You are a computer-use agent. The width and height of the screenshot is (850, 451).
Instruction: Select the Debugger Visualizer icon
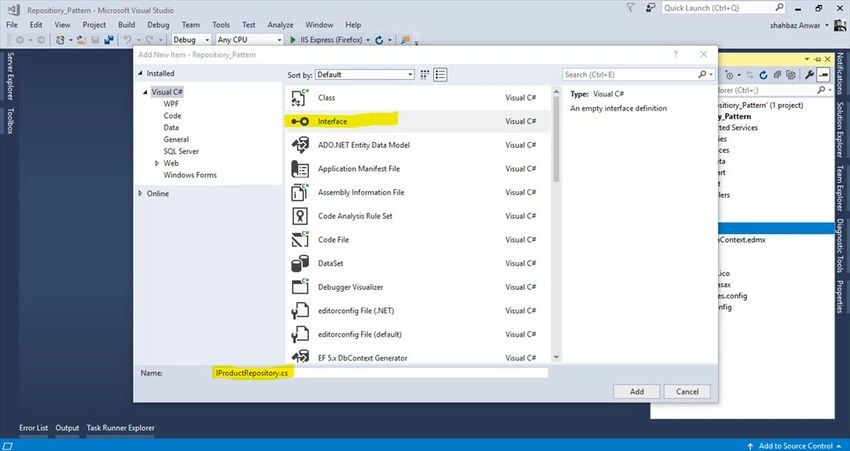click(x=300, y=287)
